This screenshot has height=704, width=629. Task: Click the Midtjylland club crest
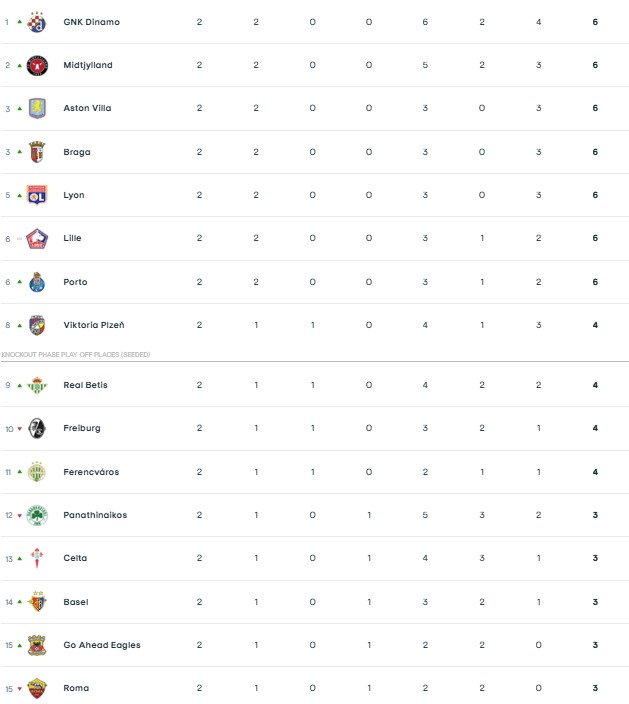pyautogui.click(x=37, y=65)
